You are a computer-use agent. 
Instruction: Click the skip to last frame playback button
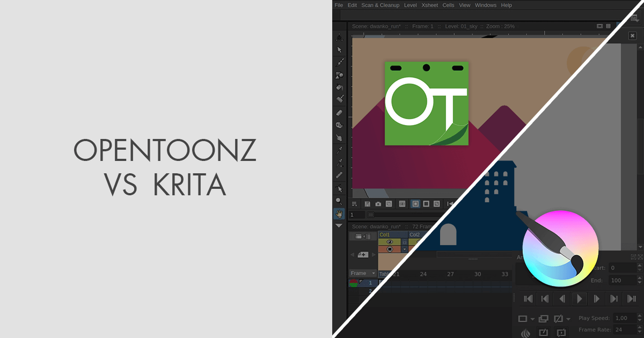(631, 299)
